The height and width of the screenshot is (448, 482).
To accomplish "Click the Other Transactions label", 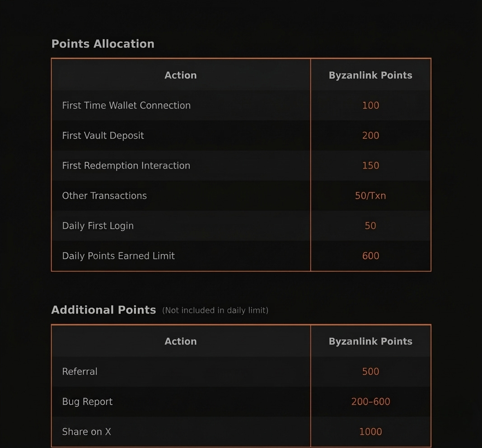I will [x=104, y=196].
